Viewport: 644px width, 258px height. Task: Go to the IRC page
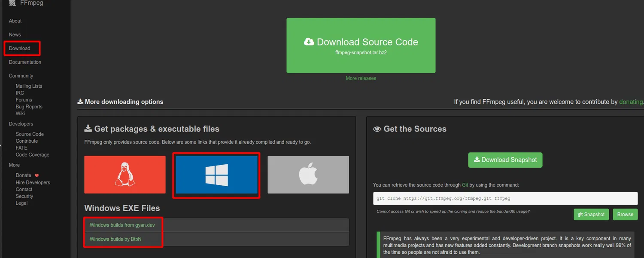(20, 93)
